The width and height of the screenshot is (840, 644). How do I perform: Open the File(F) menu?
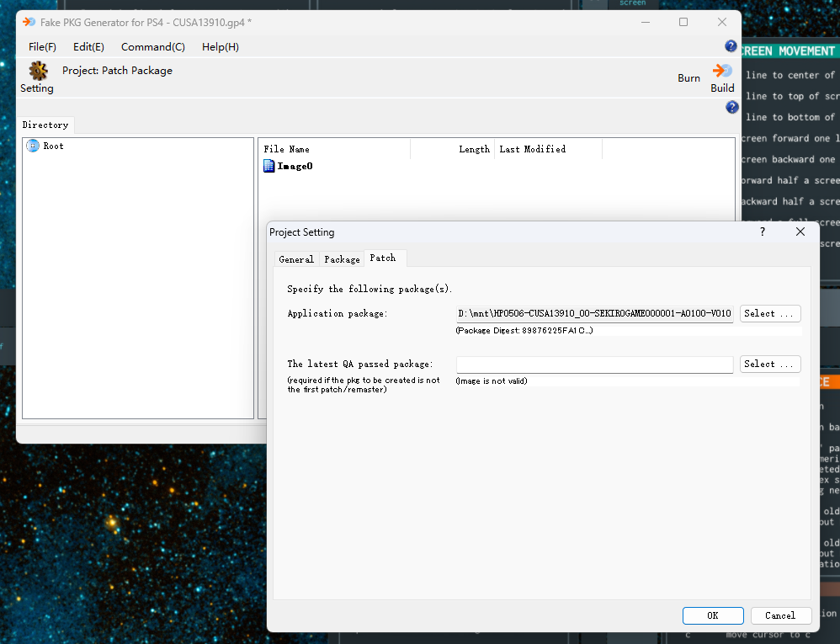(42, 47)
